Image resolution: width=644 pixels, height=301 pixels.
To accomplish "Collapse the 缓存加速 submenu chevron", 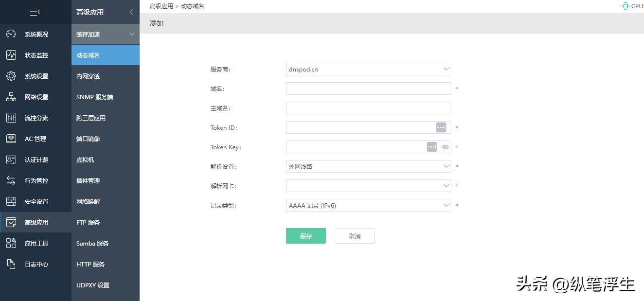I will click(131, 34).
